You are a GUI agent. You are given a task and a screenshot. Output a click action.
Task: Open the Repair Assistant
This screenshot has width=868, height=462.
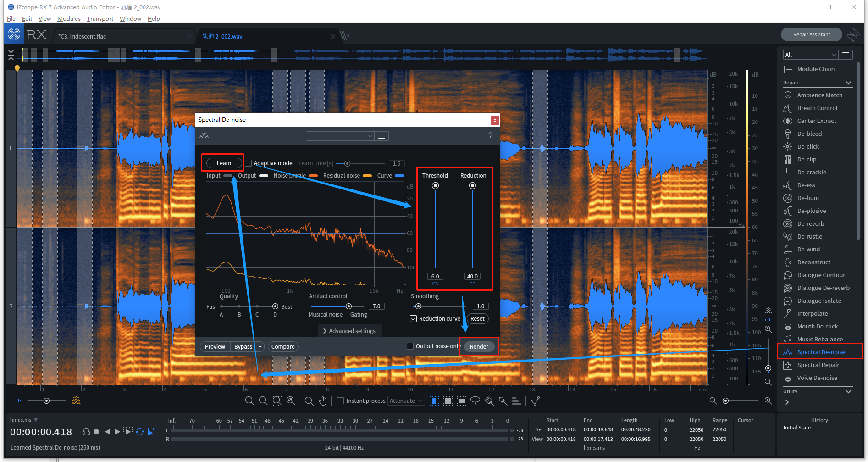[x=811, y=34]
